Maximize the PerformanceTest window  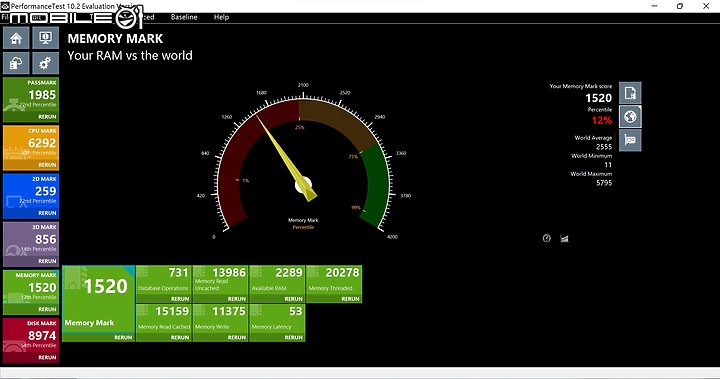[680, 6]
